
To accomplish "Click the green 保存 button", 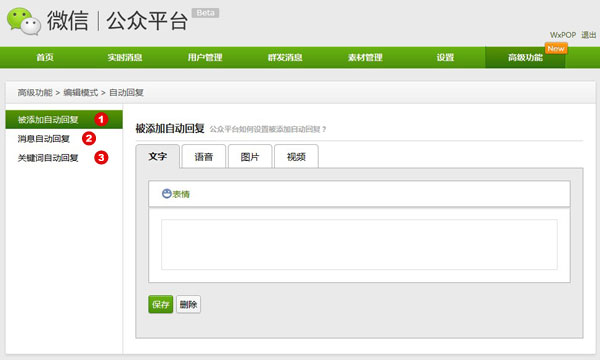I will click(x=161, y=304).
